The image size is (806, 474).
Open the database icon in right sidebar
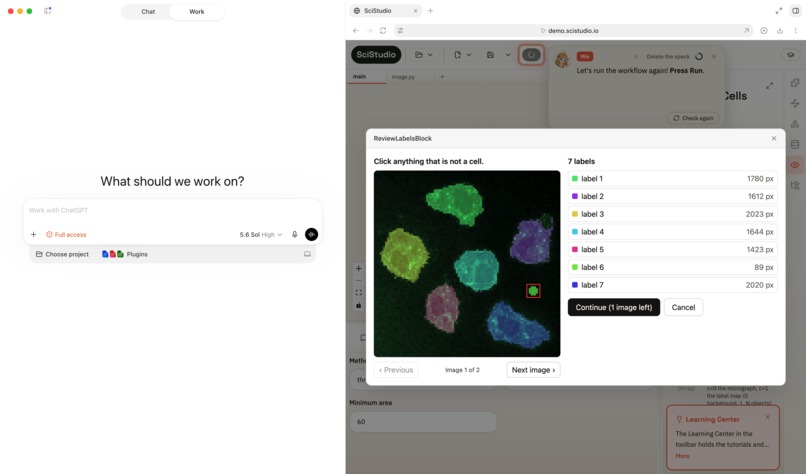pyautogui.click(x=795, y=144)
